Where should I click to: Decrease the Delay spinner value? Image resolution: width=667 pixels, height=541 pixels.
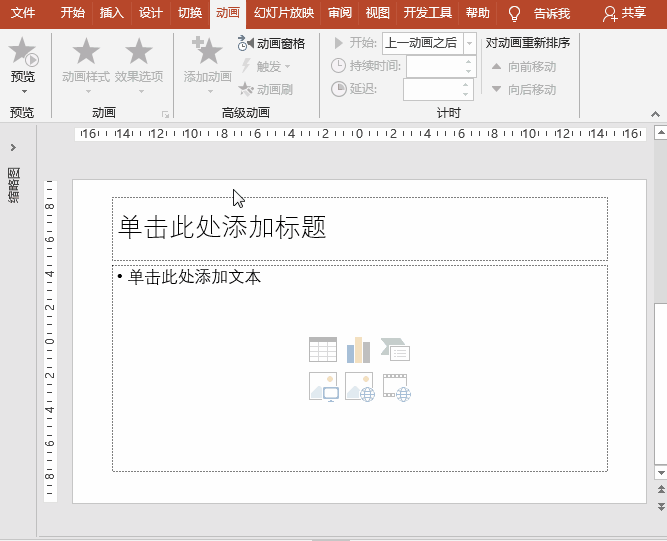click(x=466, y=94)
